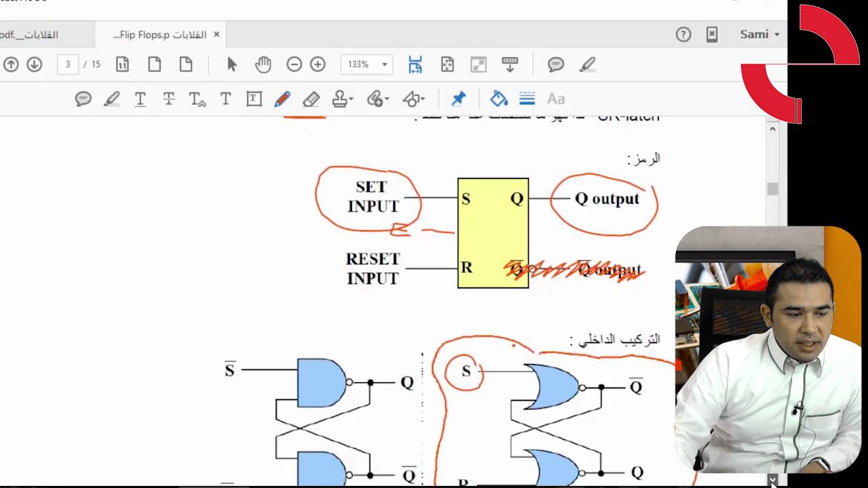Click the single blank page icon in the toolbar
Viewport: 868px width, 488px height.
coord(155,64)
